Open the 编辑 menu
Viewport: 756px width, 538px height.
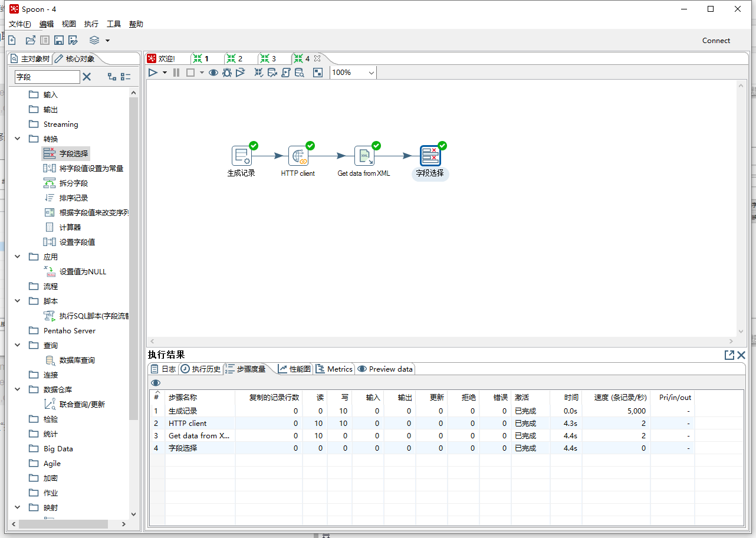click(x=47, y=24)
